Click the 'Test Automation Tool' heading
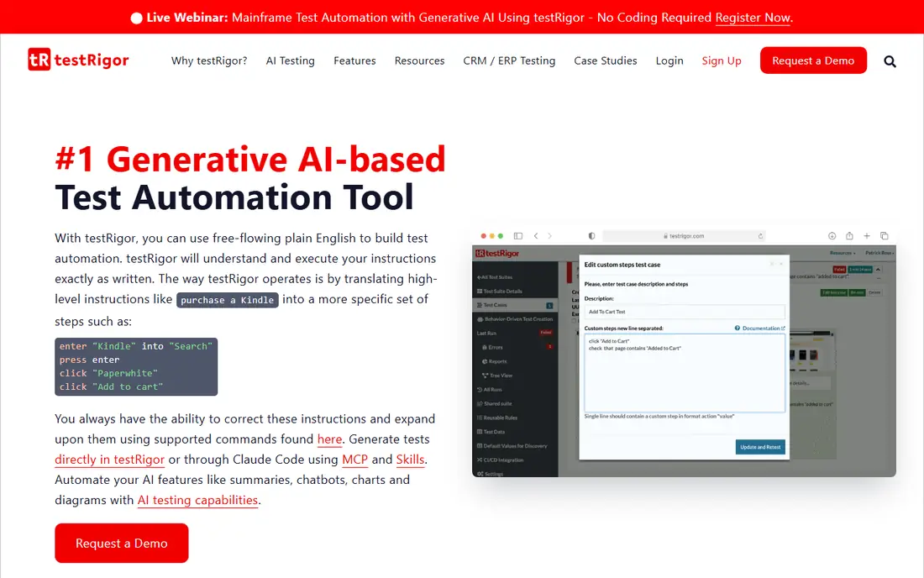This screenshot has height=578, width=924. [234, 197]
